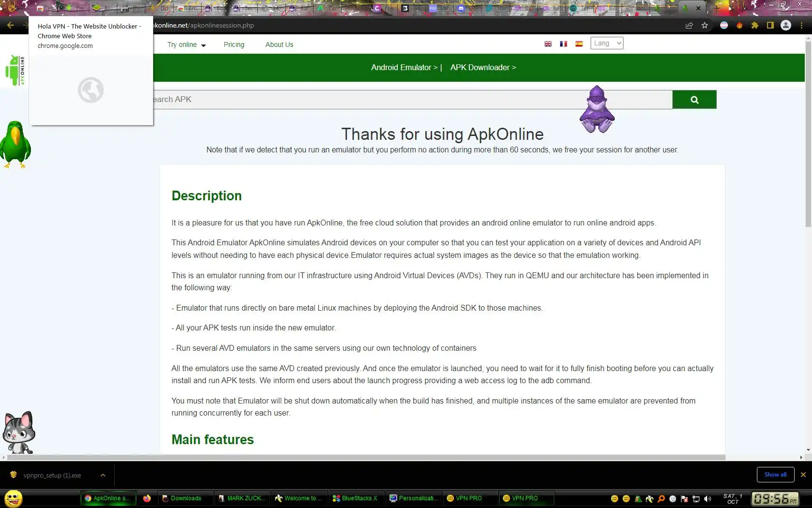Click the horizontal page scrollbar
This screenshot has height=508, width=812.
point(366,457)
